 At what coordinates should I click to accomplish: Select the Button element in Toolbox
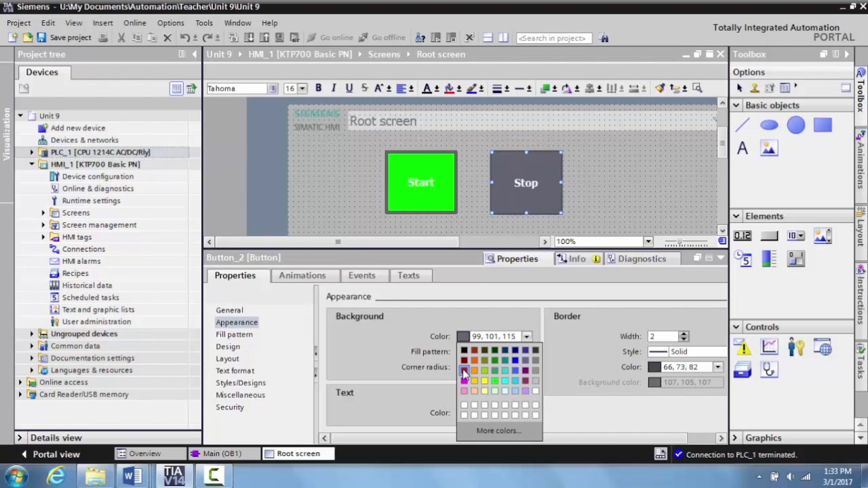769,236
